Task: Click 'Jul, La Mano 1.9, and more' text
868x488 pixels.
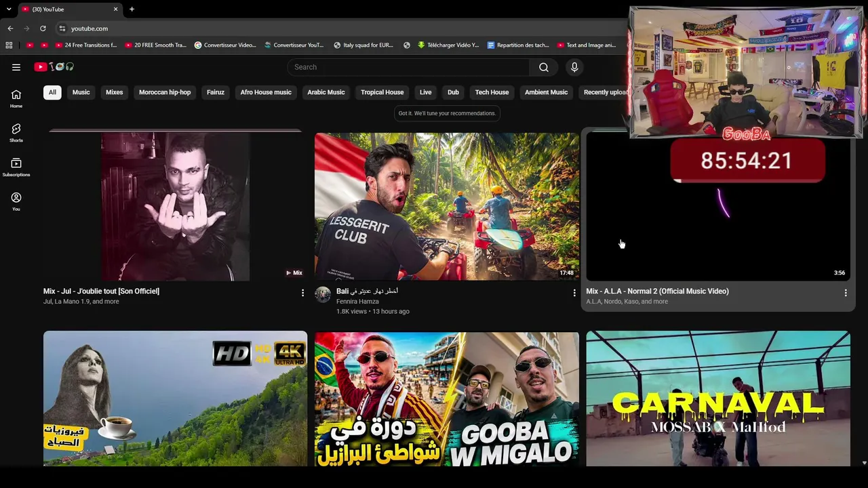Action: (x=81, y=302)
